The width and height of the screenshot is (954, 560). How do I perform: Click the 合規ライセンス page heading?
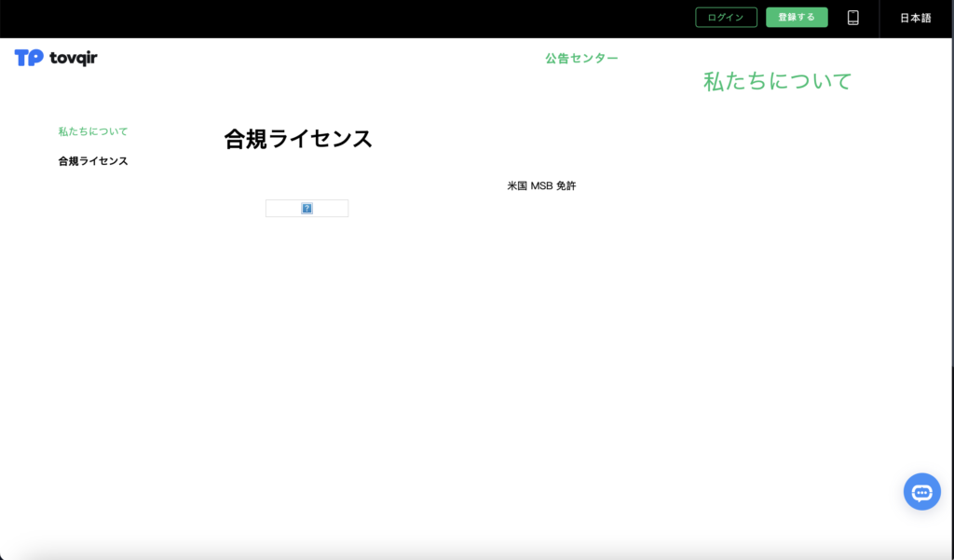[298, 140]
